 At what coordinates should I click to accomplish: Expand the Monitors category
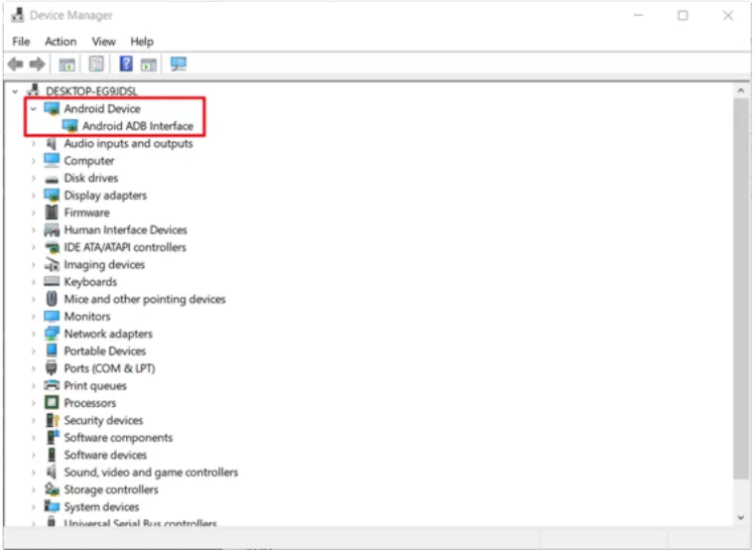pyautogui.click(x=34, y=317)
